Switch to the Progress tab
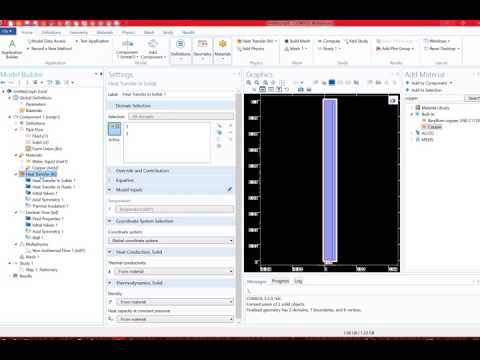The width and height of the screenshot is (480, 360). point(280,281)
